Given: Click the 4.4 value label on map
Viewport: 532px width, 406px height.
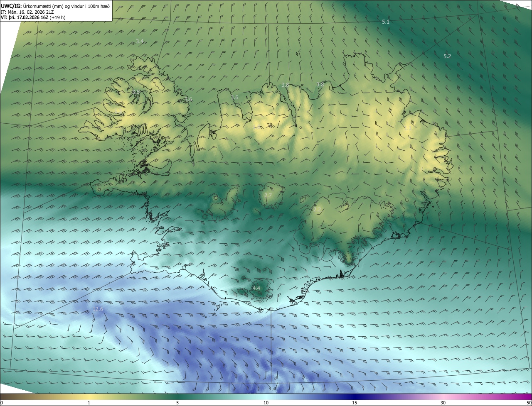Looking at the screenshot, I should (x=256, y=288).
